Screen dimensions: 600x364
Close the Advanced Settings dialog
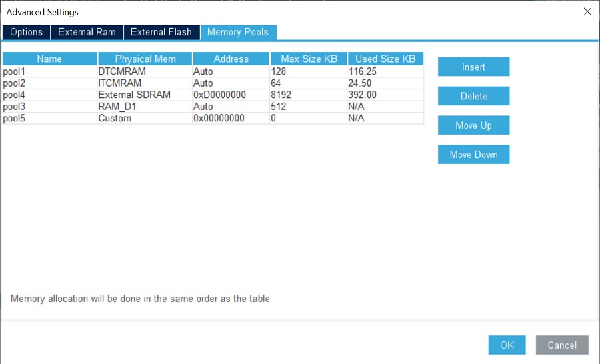[x=587, y=12]
